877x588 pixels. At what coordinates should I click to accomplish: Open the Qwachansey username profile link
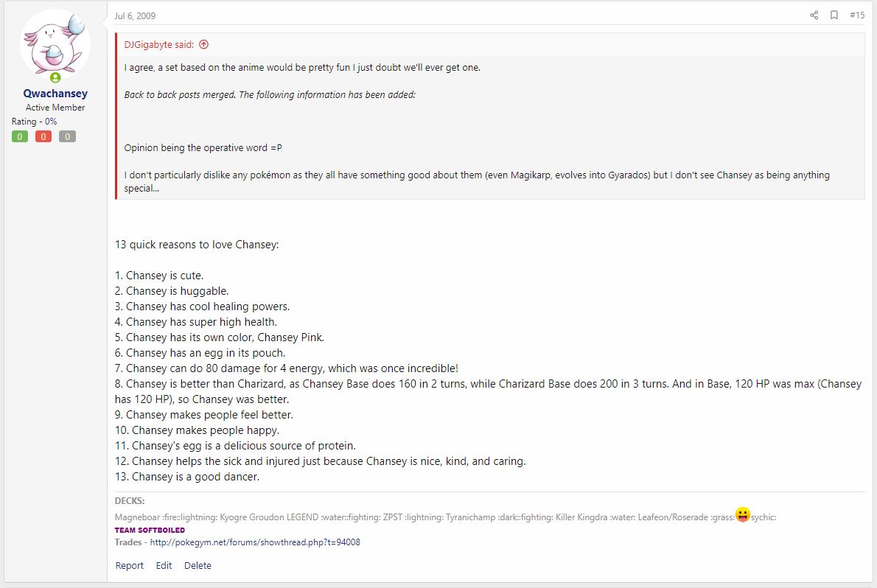[x=55, y=94]
